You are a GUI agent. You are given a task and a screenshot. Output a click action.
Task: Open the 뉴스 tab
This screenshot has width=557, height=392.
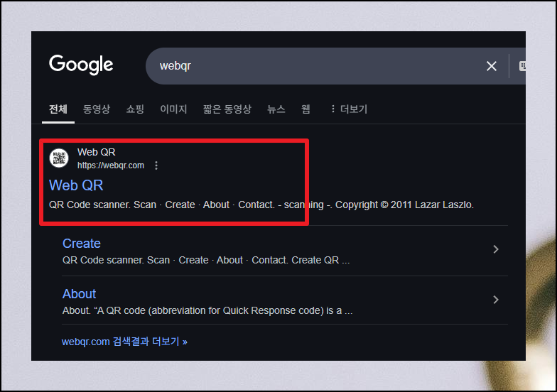coord(276,109)
